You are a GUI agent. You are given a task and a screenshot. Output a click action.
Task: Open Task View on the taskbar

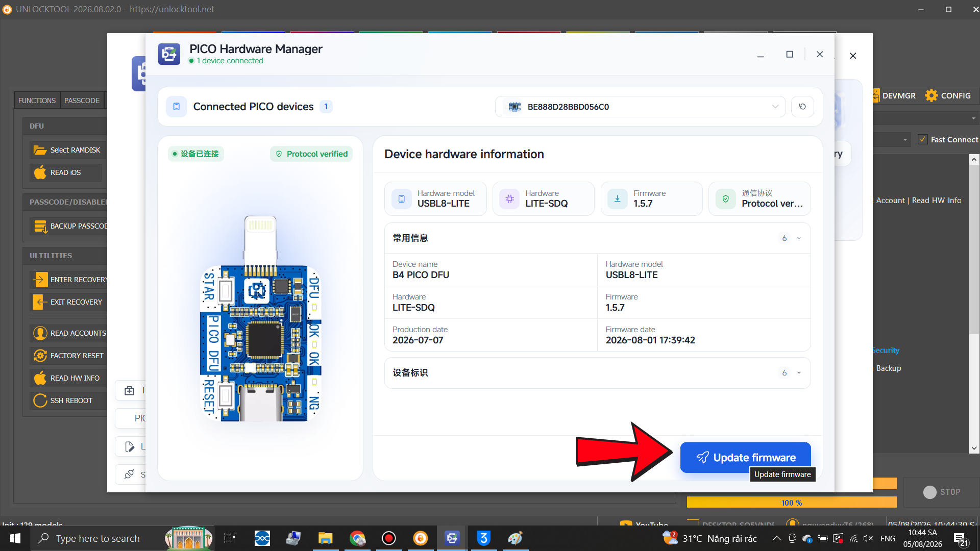[230, 538]
